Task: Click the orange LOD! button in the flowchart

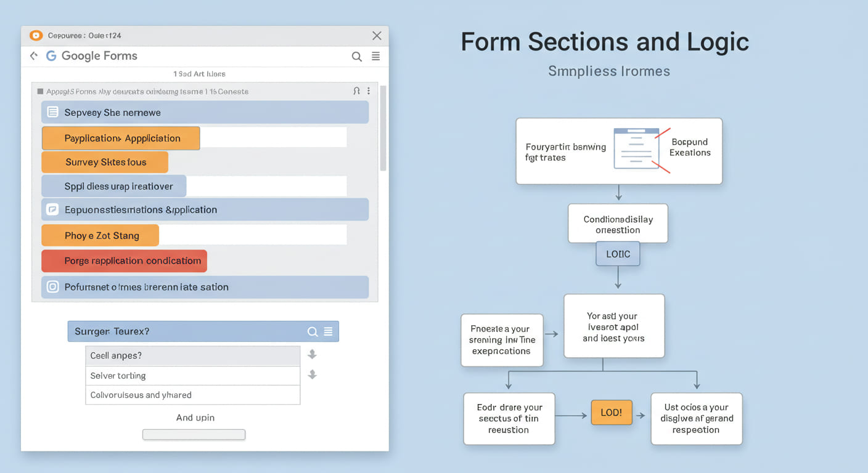Action: [612, 413]
